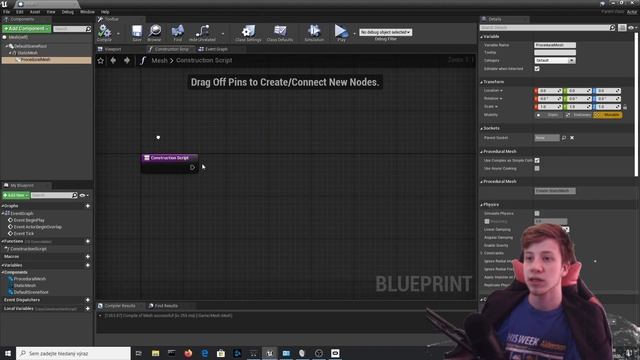Add a Local Variable with its plus icon
The image size is (640, 360).
coord(88,309)
